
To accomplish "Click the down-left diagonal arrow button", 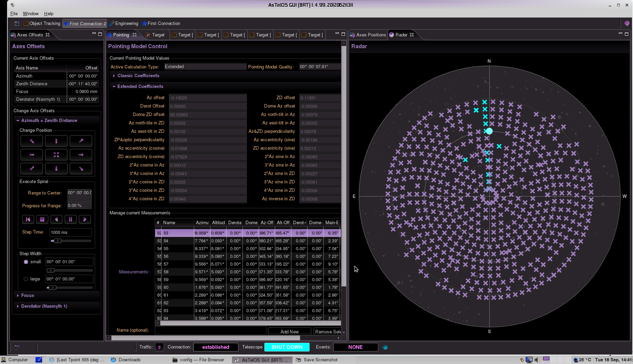I will [32, 169].
